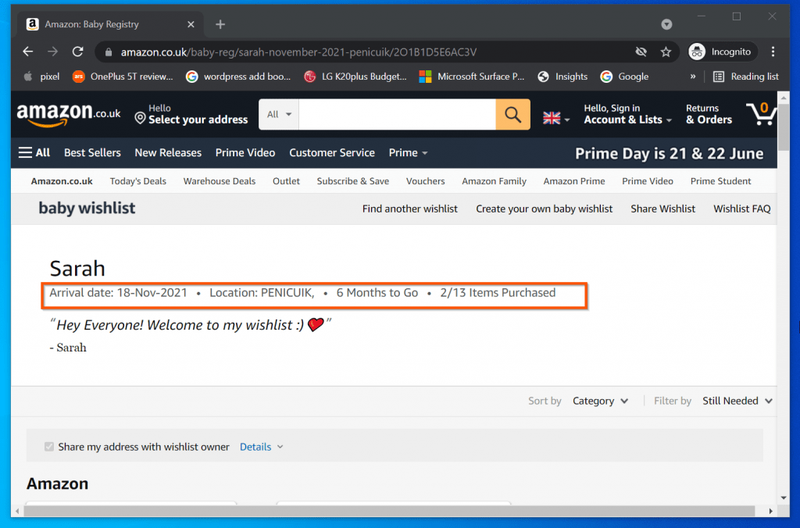Open Best Sellers in navigation bar
Image resolution: width=800 pixels, height=528 pixels.
[x=92, y=153]
